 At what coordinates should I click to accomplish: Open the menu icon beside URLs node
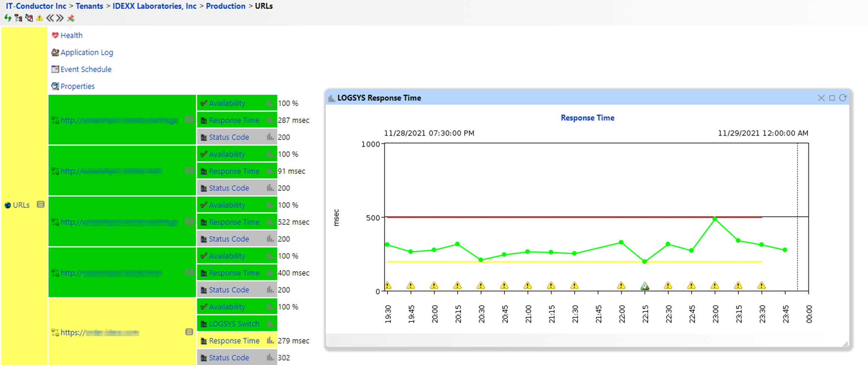click(x=40, y=204)
